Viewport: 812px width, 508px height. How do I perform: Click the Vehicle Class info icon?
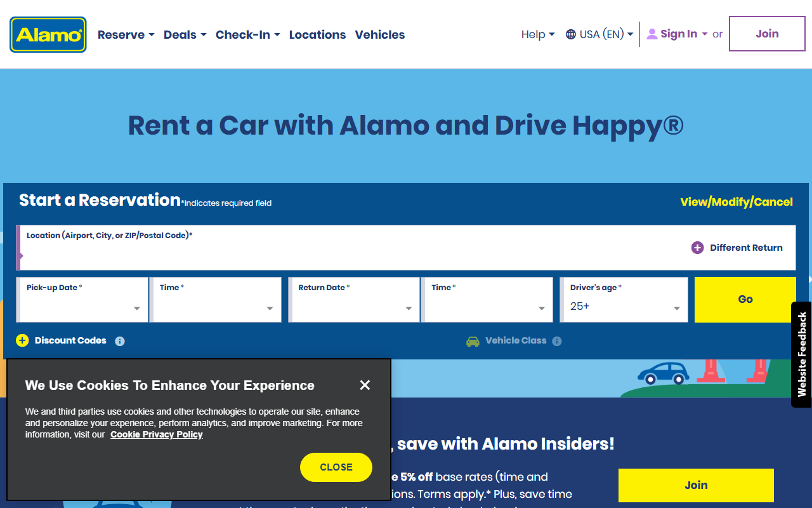557,341
